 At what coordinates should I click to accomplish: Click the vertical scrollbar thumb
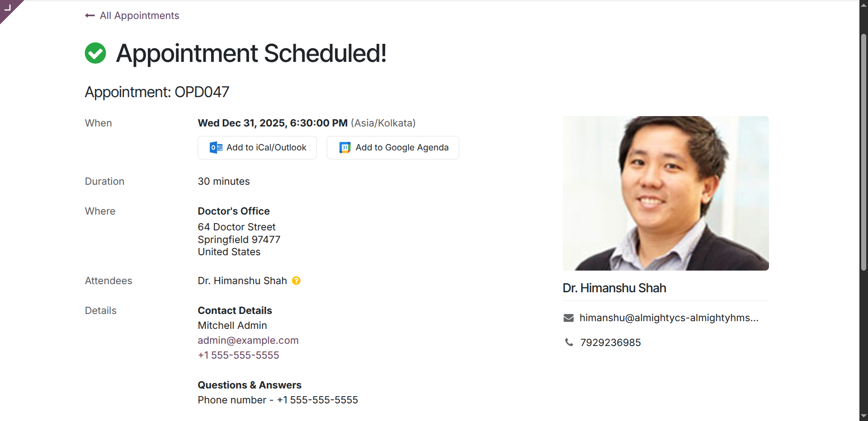point(863,151)
